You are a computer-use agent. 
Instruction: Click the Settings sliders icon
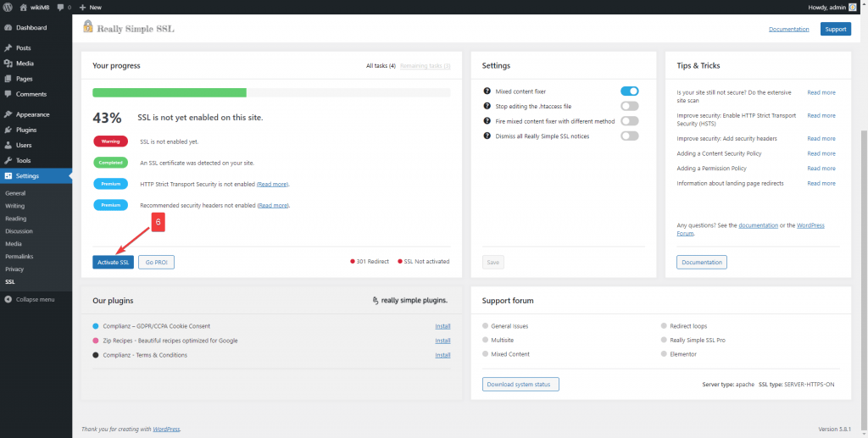pyautogui.click(x=8, y=176)
